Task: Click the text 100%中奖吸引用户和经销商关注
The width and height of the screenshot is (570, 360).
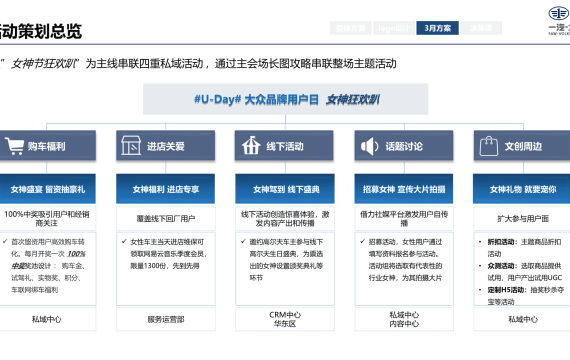Action: pos(47,219)
